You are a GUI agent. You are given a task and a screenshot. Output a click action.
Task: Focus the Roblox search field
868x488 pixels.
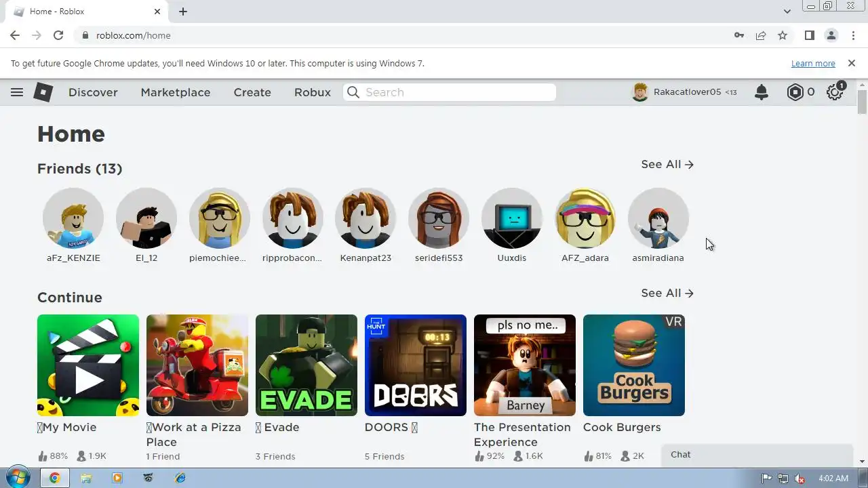click(450, 92)
